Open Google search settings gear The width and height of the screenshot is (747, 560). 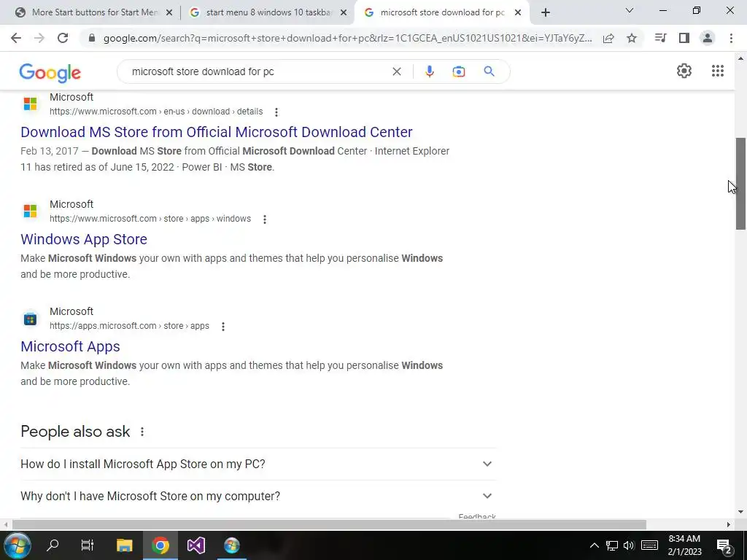coord(684,71)
